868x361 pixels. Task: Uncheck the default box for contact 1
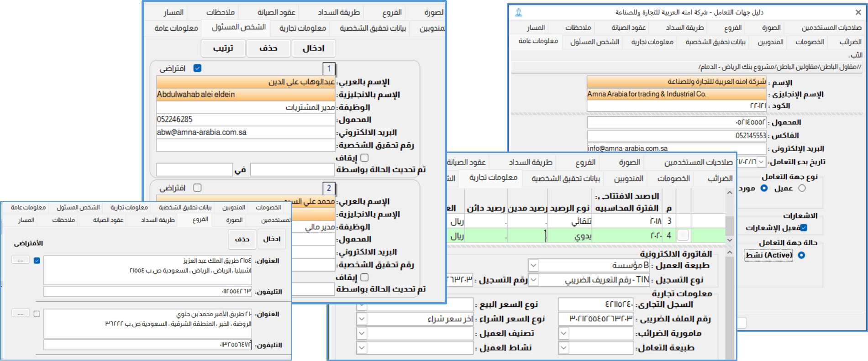(x=197, y=68)
